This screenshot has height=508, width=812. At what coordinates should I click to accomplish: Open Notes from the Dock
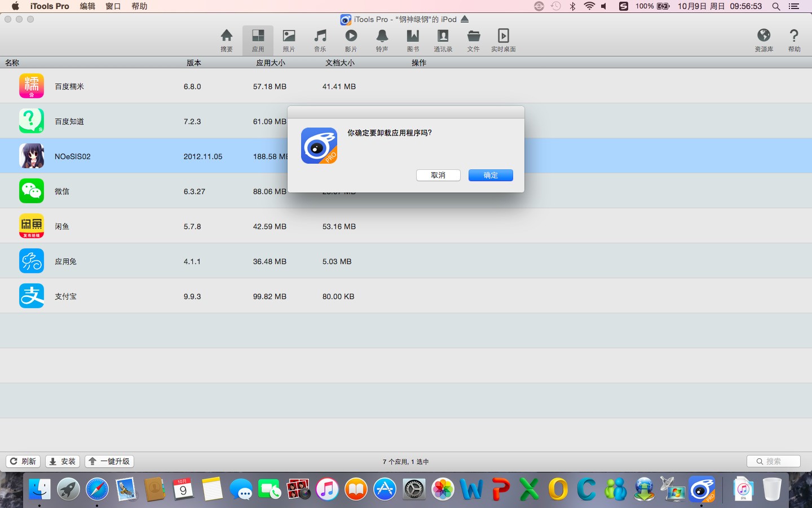(x=212, y=489)
